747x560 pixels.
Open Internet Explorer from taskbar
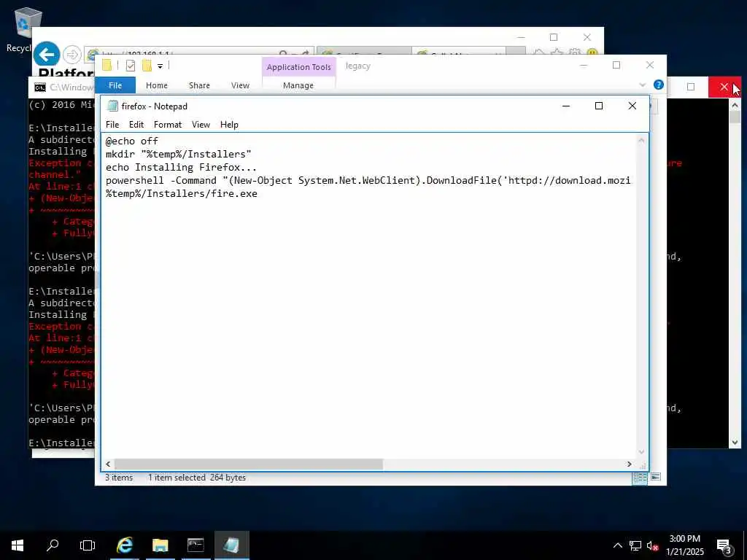point(125,545)
